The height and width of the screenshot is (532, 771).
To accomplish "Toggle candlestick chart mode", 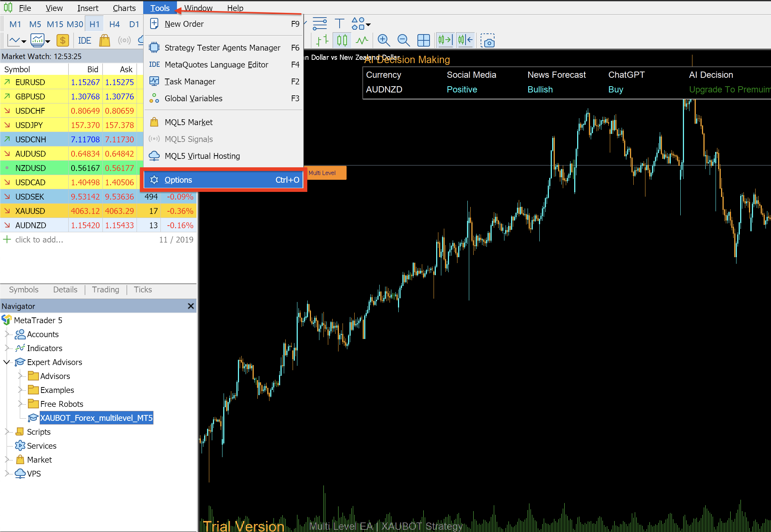I will coord(342,40).
